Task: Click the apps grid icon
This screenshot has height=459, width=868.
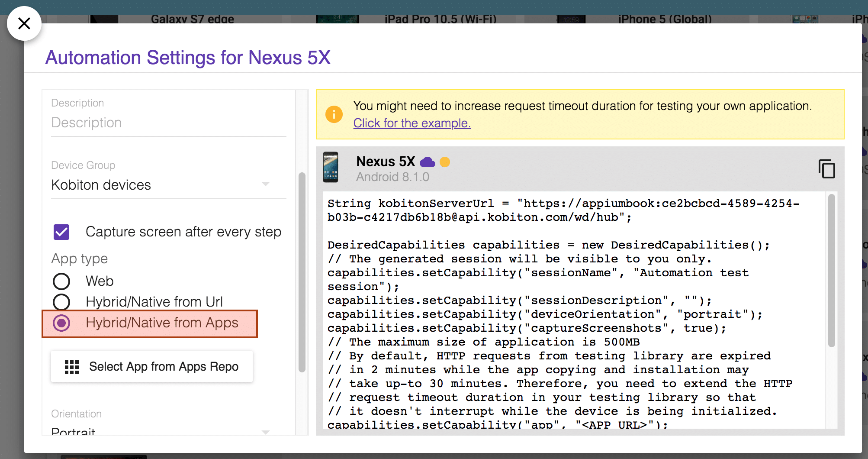Action: tap(72, 367)
